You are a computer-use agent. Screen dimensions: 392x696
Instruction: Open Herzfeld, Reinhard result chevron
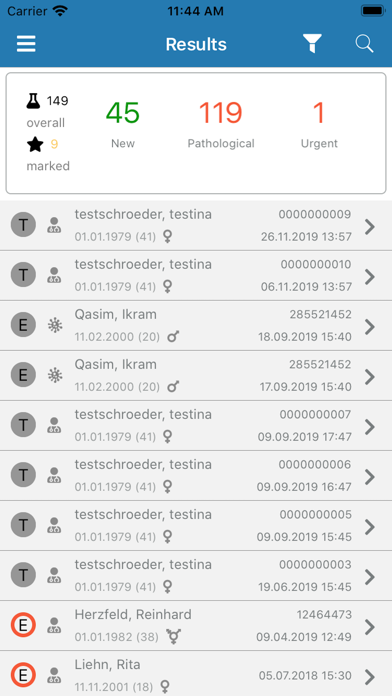369,627
